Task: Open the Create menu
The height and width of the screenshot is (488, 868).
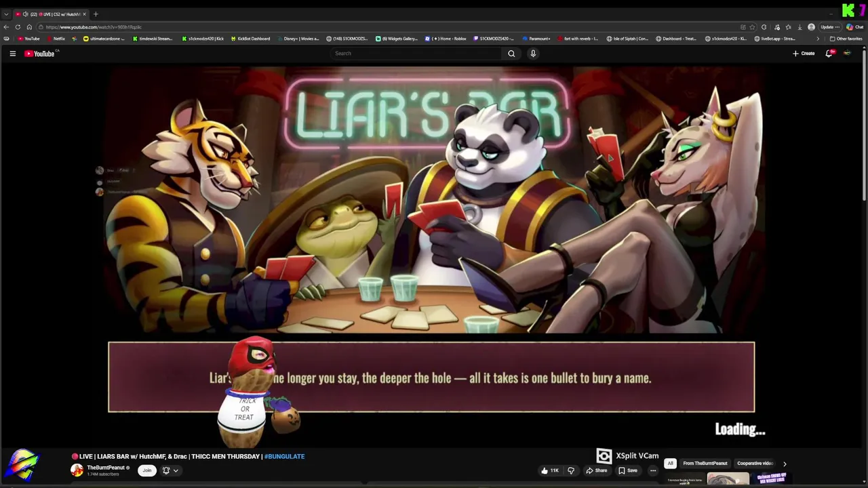Action: 804,54
